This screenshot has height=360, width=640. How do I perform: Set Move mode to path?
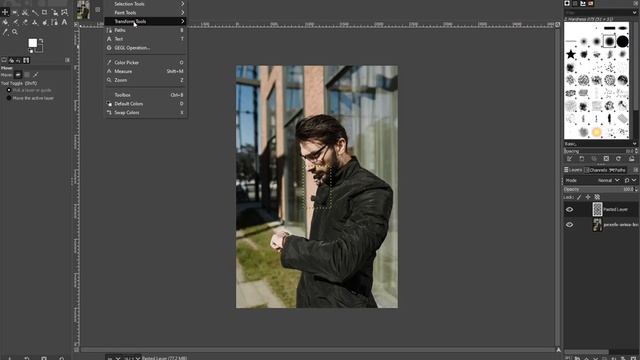click(36, 75)
